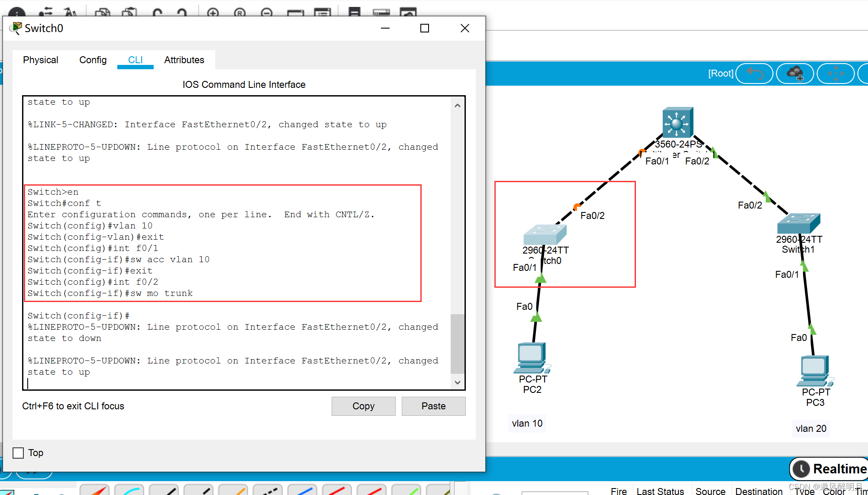
Task: Click the 3560-24PS multilayer switch icon
Action: (678, 122)
